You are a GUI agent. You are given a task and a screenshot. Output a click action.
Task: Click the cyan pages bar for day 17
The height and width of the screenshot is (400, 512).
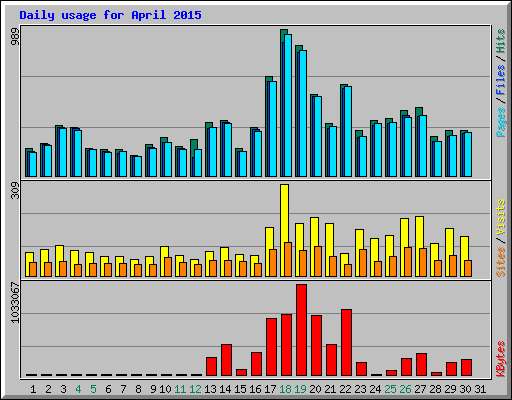coord(273,129)
